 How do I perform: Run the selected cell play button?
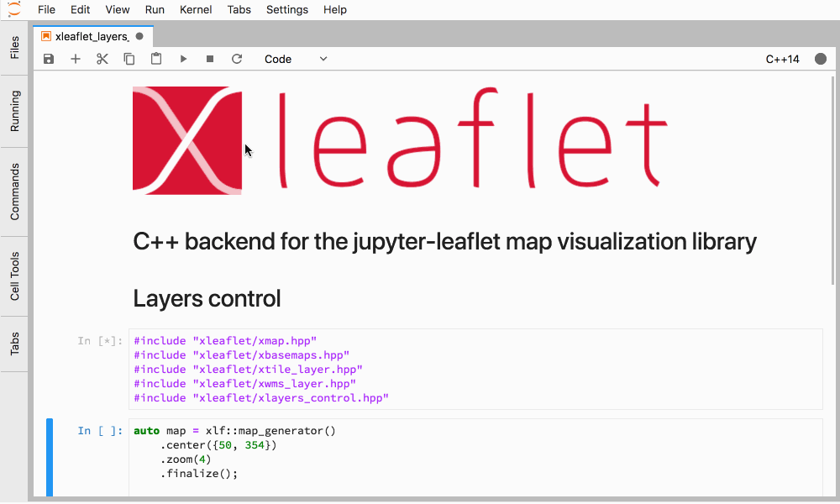tap(183, 59)
